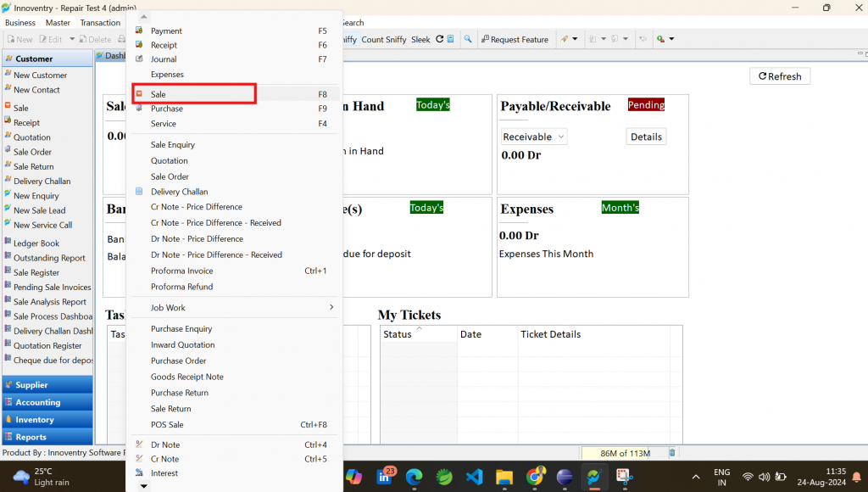
Task: Open the Master menu
Action: point(58,23)
